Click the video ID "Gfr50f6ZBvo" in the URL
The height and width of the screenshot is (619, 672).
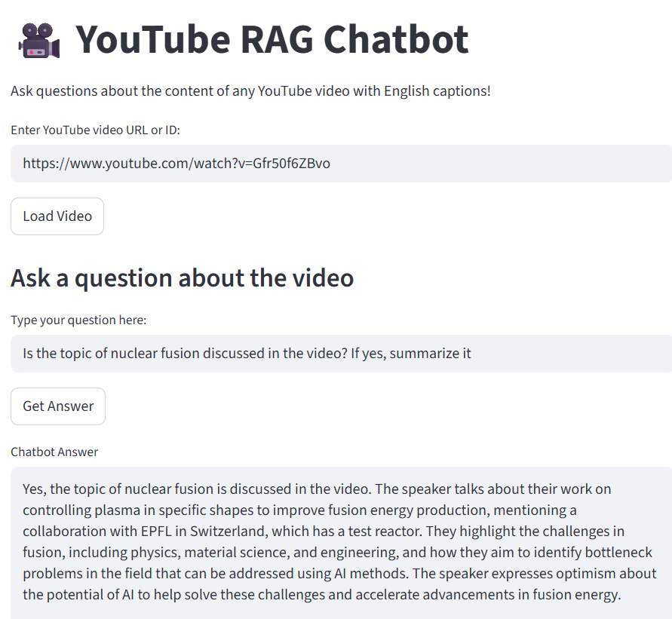point(291,164)
